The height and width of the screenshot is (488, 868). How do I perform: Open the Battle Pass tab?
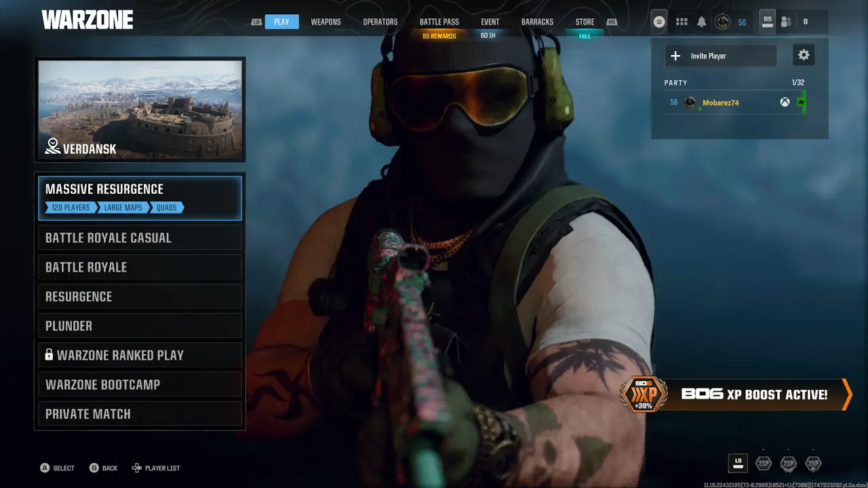tap(439, 22)
